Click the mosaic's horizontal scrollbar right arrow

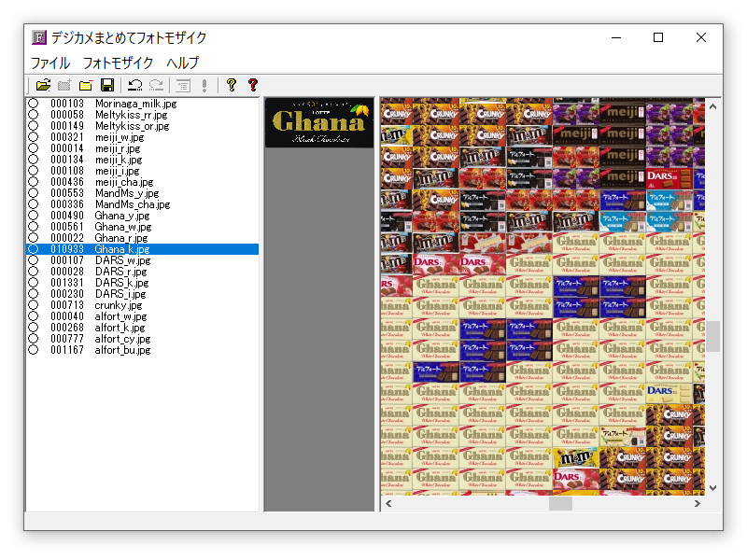(698, 503)
